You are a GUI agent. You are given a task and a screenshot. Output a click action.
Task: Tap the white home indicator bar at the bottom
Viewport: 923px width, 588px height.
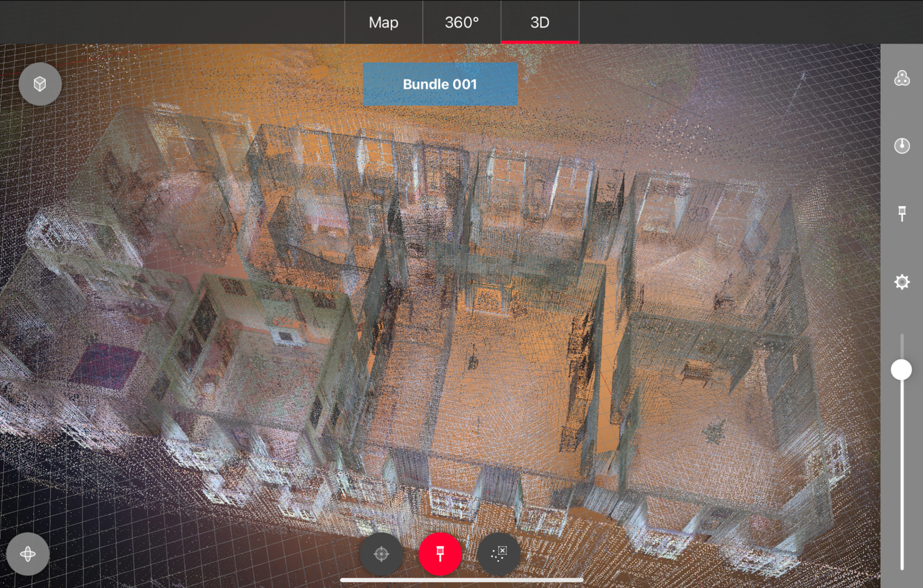pos(461,580)
